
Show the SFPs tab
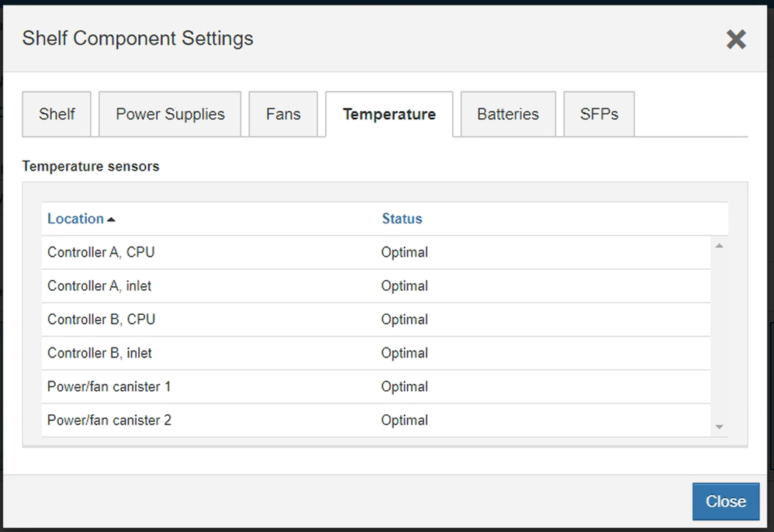[599, 114]
